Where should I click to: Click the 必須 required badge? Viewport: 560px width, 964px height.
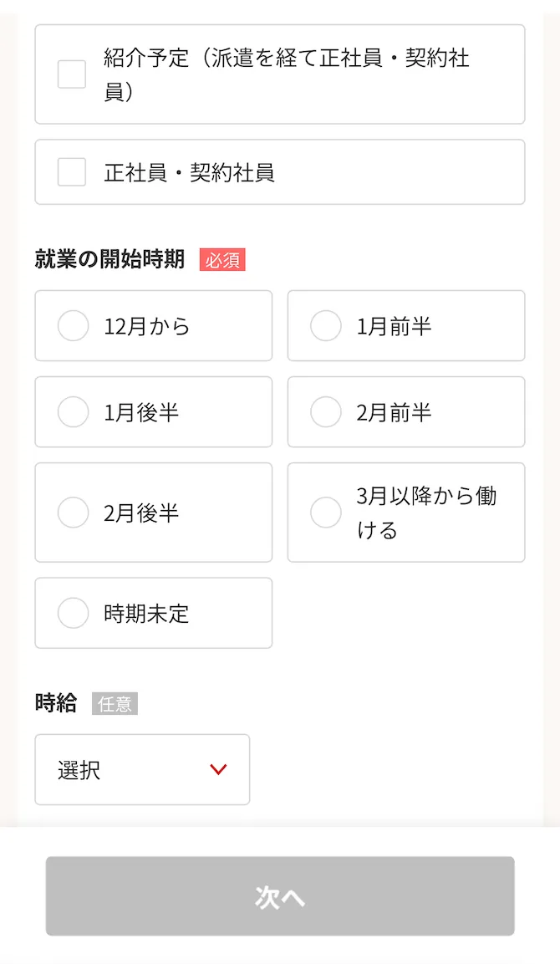coord(223,260)
